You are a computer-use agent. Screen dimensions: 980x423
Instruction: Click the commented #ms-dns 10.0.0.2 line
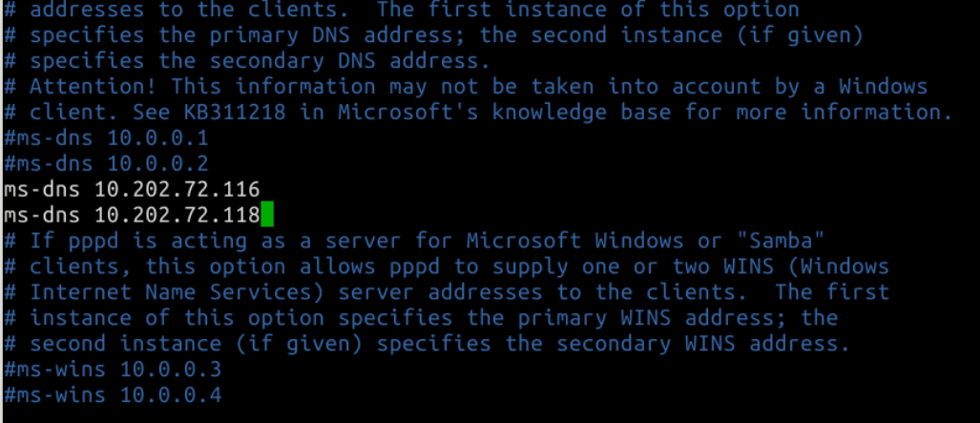pyautogui.click(x=106, y=163)
